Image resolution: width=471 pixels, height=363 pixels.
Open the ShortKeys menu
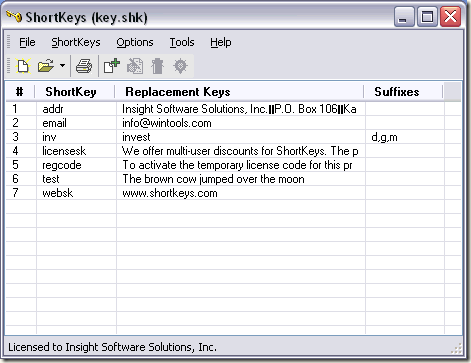tap(76, 42)
